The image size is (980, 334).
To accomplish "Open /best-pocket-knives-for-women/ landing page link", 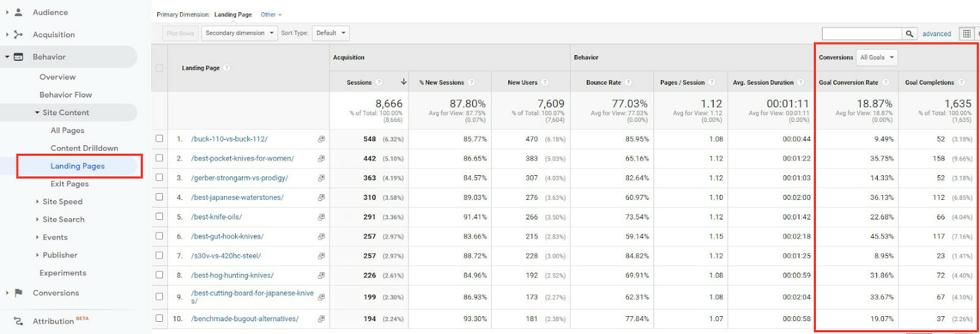I will (x=243, y=158).
